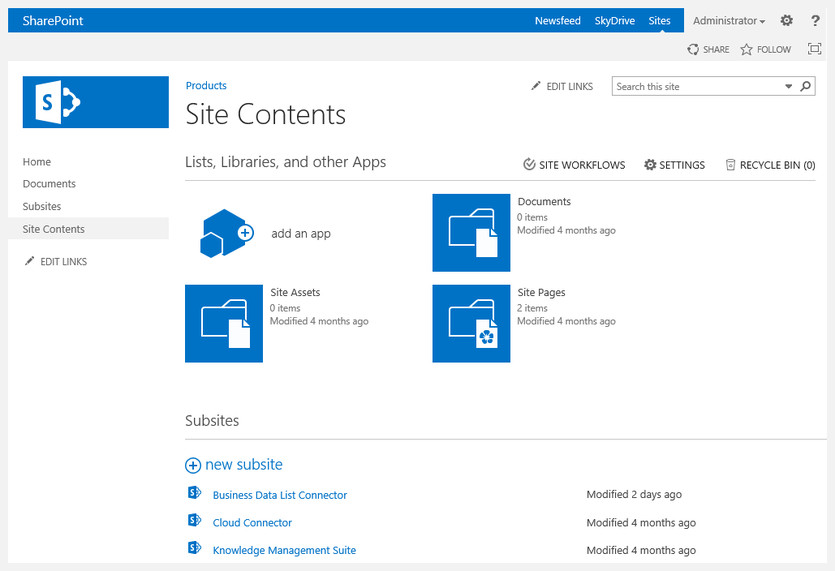835x571 pixels.
Task: Click the pencil icon in the left navigation
Action: point(29,261)
